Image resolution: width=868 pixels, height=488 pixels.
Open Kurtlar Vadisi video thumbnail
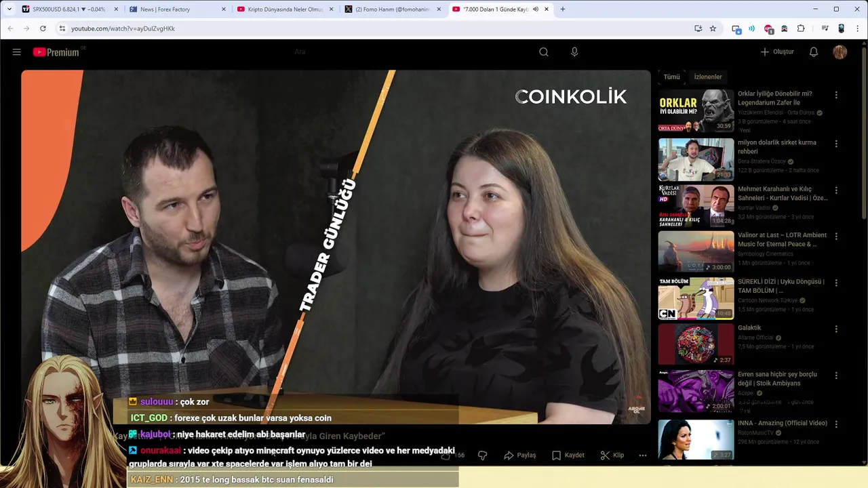(x=696, y=205)
